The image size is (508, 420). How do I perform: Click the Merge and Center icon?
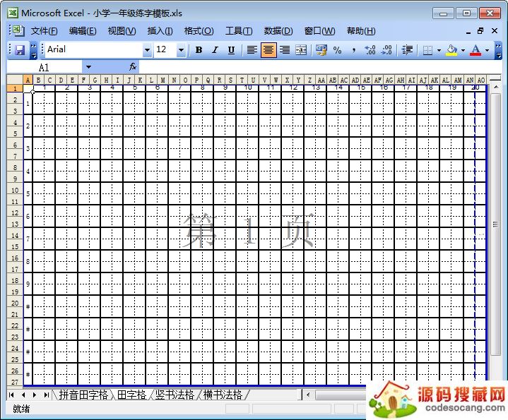point(301,50)
